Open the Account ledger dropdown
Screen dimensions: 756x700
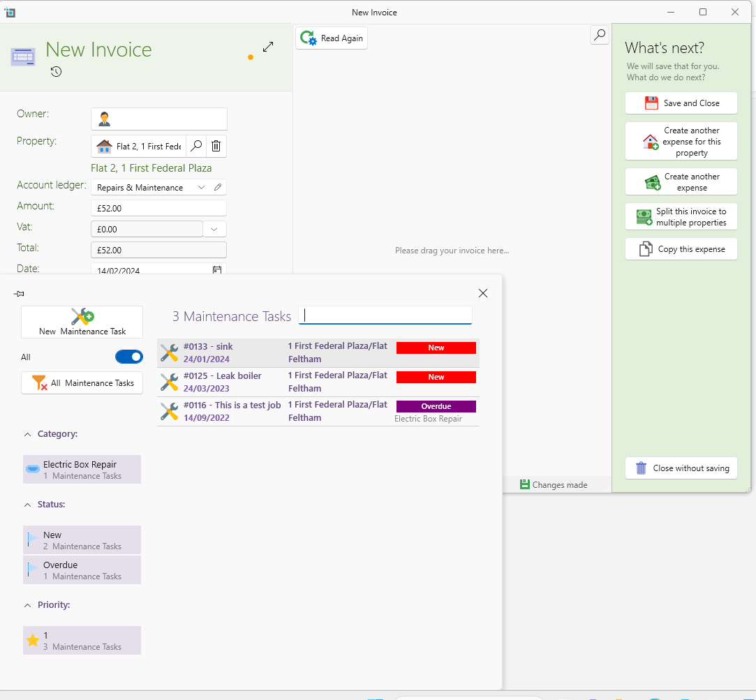(x=201, y=188)
